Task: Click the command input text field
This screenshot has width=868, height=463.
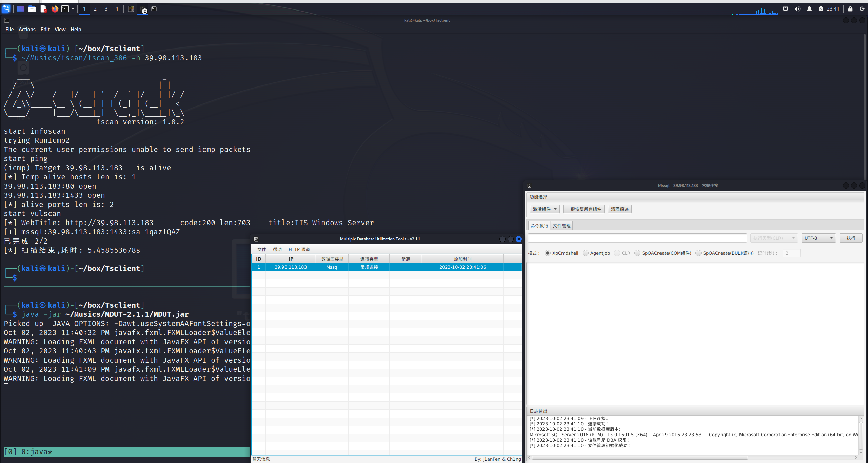Action: coord(637,238)
